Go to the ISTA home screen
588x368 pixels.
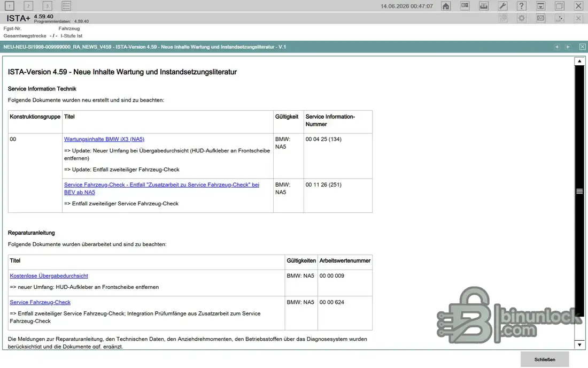coord(446,6)
